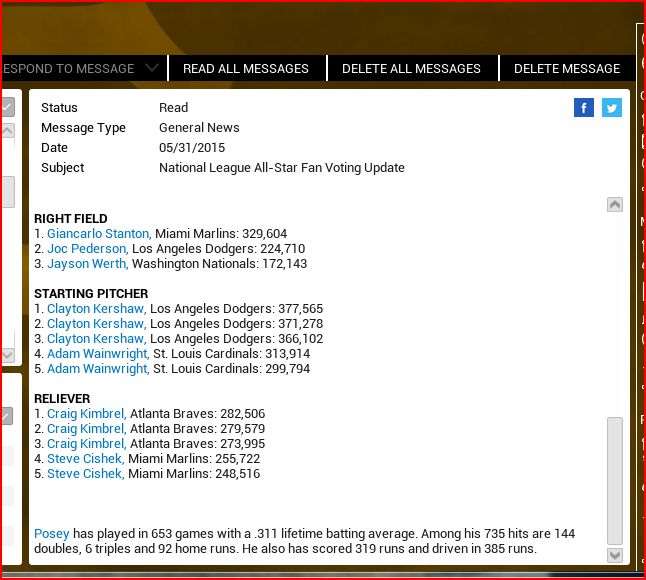The width and height of the screenshot is (646, 580).
Task: Open Clayton Kershaw link with 377,565 votes
Action: 97,309
